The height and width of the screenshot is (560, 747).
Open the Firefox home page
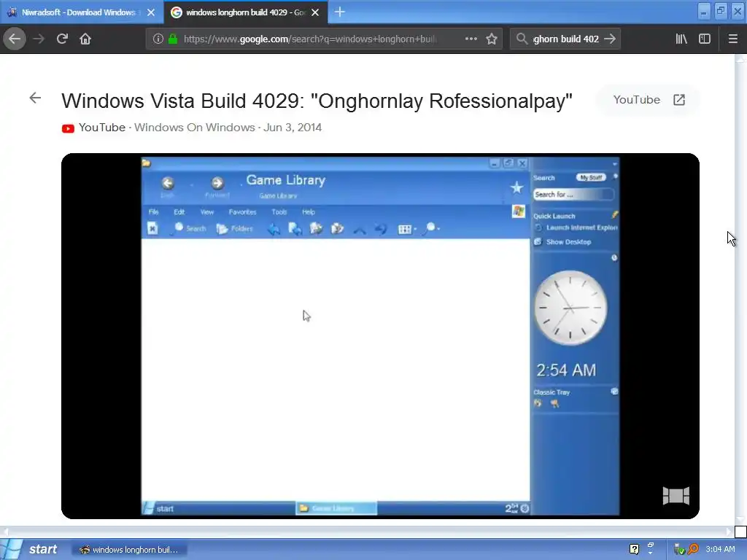click(x=85, y=39)
